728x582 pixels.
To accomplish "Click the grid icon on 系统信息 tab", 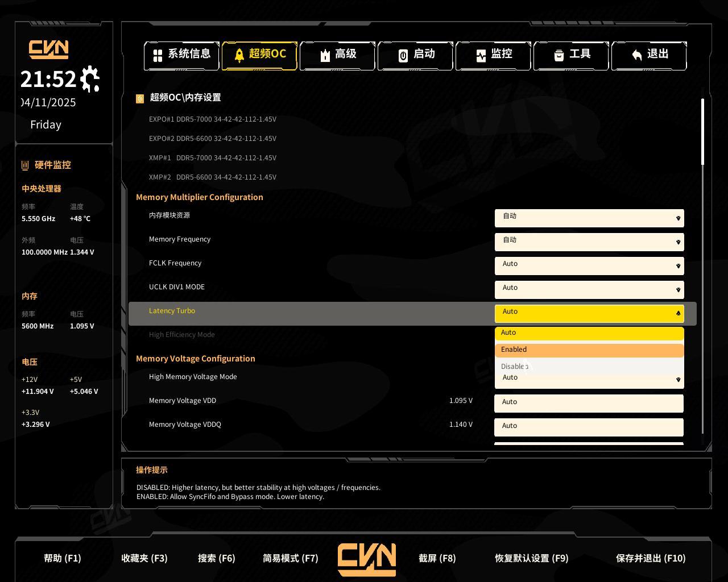I will pyautogui.click(x=158, y=56).
